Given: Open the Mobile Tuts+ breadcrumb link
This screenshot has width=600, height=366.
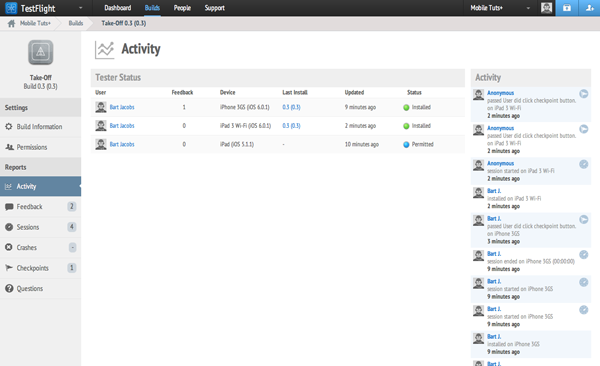Looking at the screenshot, I should pos(35,23).
